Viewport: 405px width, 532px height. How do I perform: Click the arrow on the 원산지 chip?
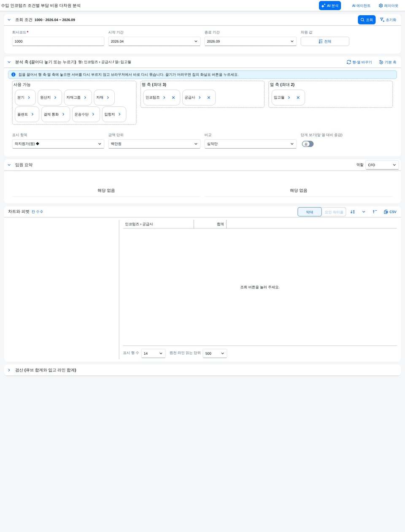[x=55, y=98]
